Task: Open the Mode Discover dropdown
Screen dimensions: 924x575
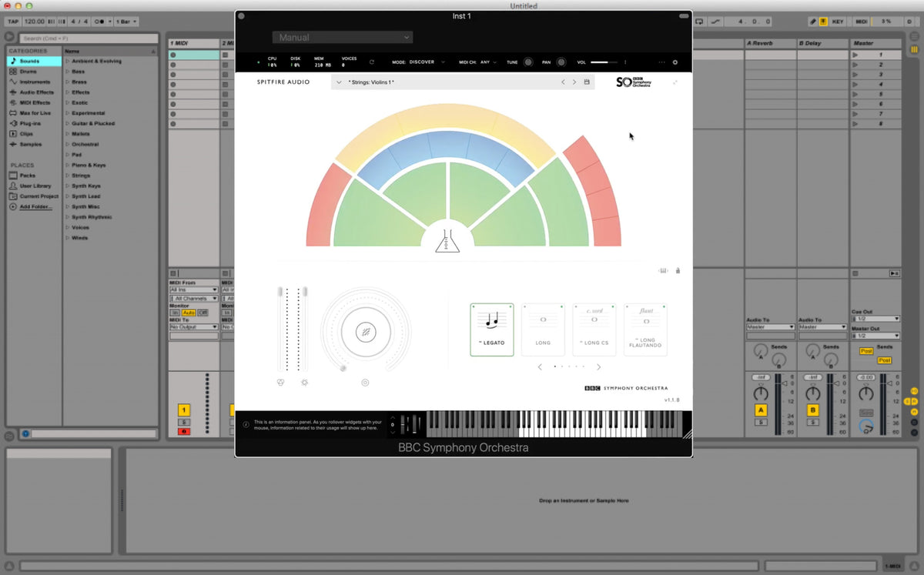Action: pyautogui.click(x=426, y=62)
